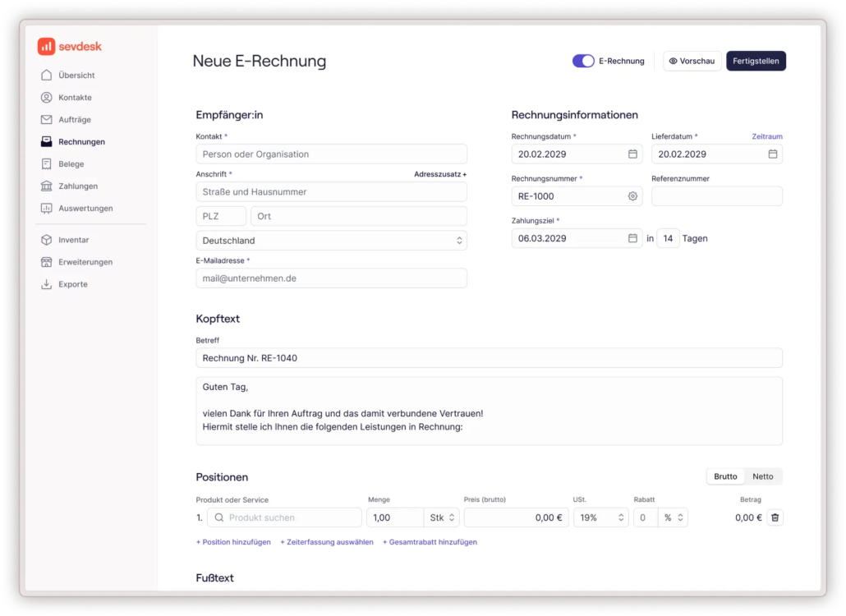
Task: Click the Kontakte person icon
Action: [x=46, y=97]
